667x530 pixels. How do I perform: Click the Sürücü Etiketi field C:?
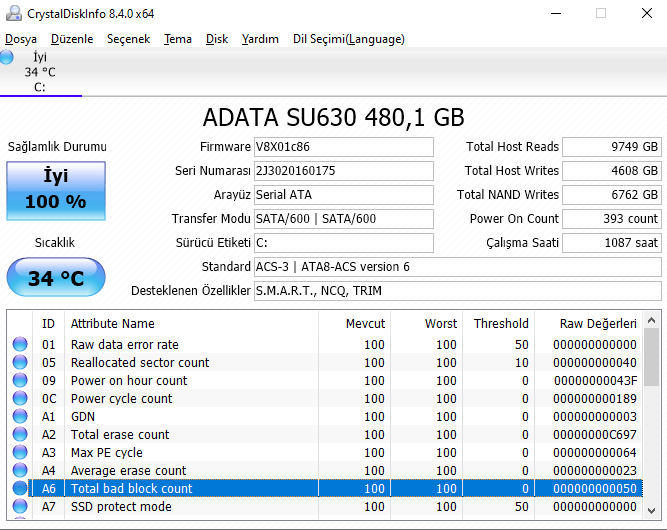click(344, 243)
